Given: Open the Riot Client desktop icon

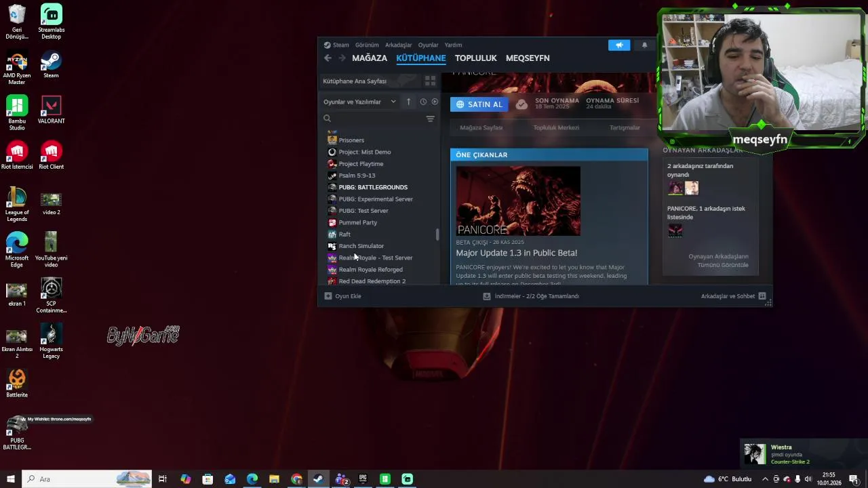Looking at the screenshot, I should (51, 156).
